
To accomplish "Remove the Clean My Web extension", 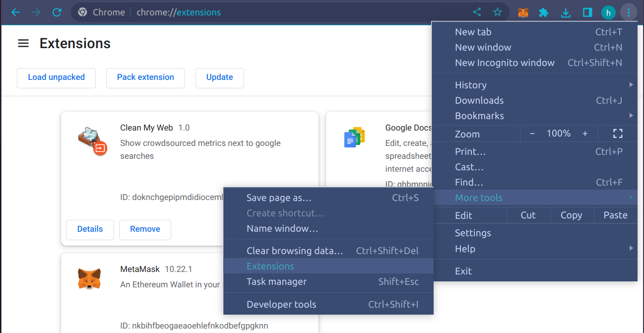I will click(x=145, y=230).
